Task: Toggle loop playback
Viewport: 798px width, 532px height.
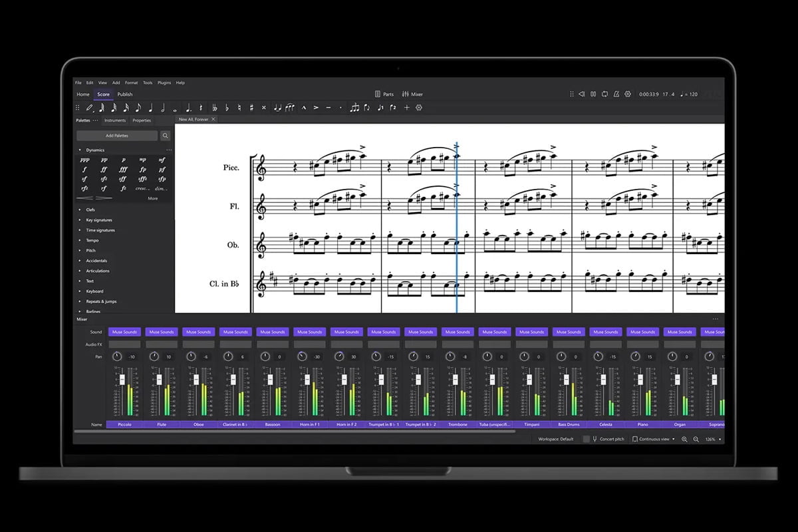Action: (x=604, y=94)
